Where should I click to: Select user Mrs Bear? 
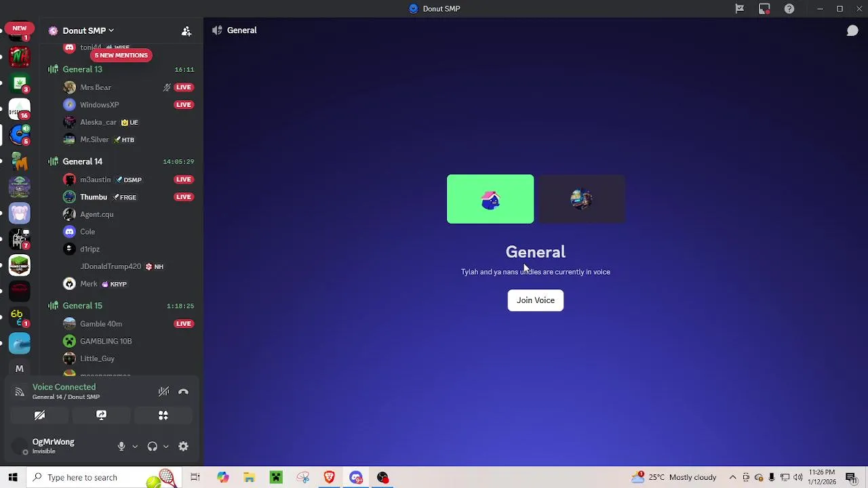click(95, 87)
